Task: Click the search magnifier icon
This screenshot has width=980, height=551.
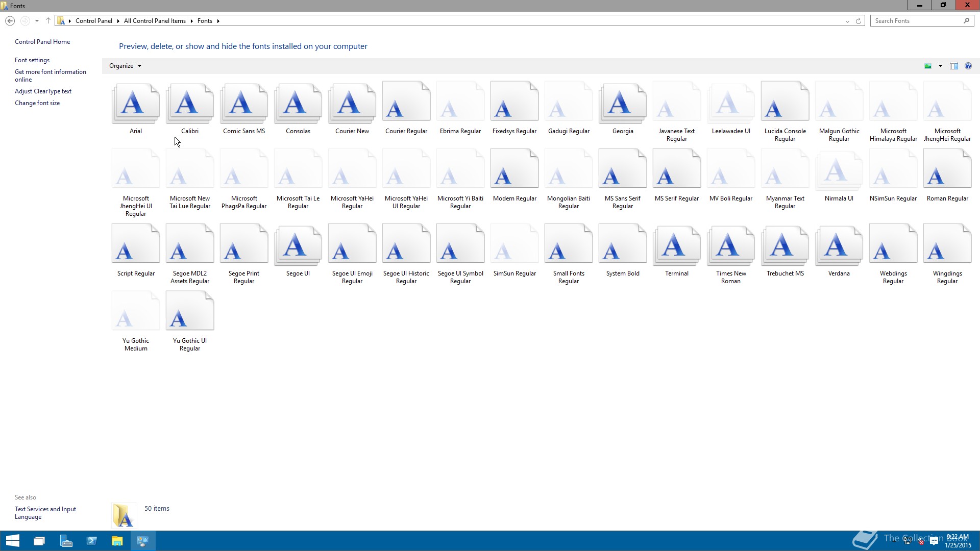Action: coord(967,21)
